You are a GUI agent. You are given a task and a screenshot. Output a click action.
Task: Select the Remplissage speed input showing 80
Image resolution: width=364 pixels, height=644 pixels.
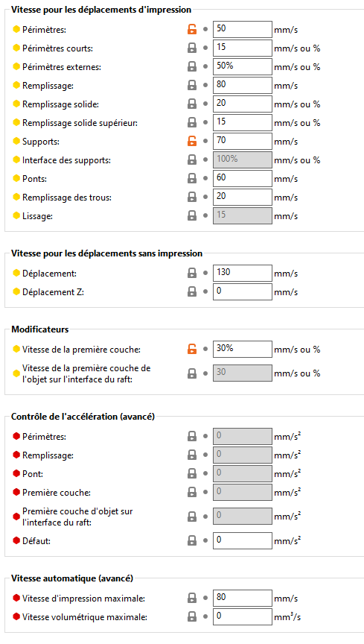[x=243, y=85]
